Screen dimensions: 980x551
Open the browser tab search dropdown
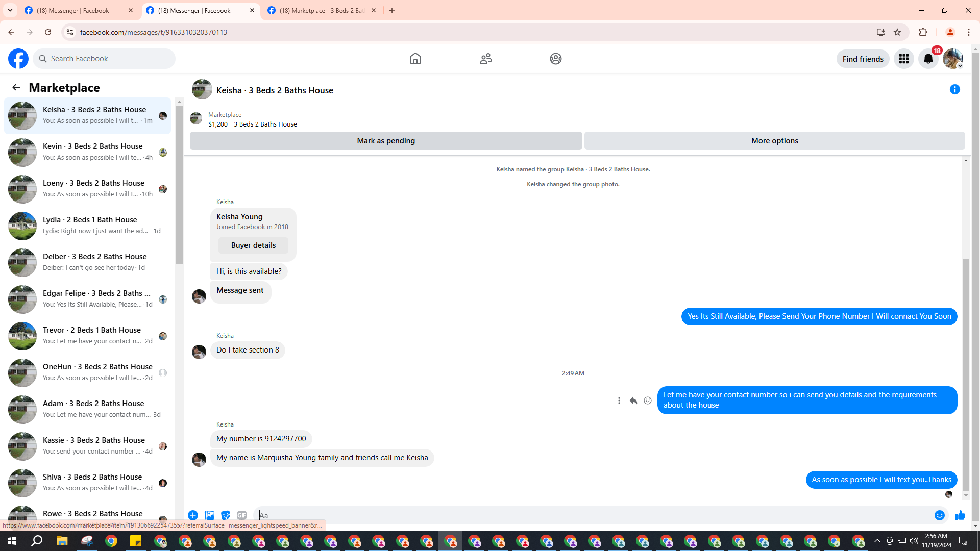point(10,10)
